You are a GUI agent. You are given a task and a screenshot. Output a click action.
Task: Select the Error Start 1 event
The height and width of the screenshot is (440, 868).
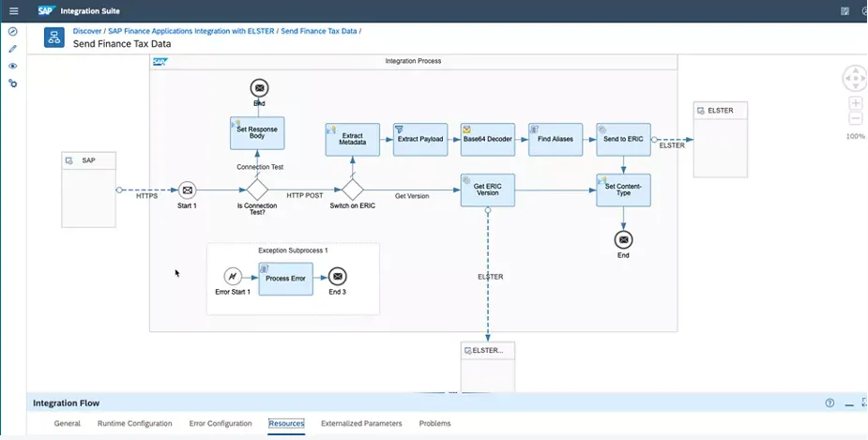(235, 277)
